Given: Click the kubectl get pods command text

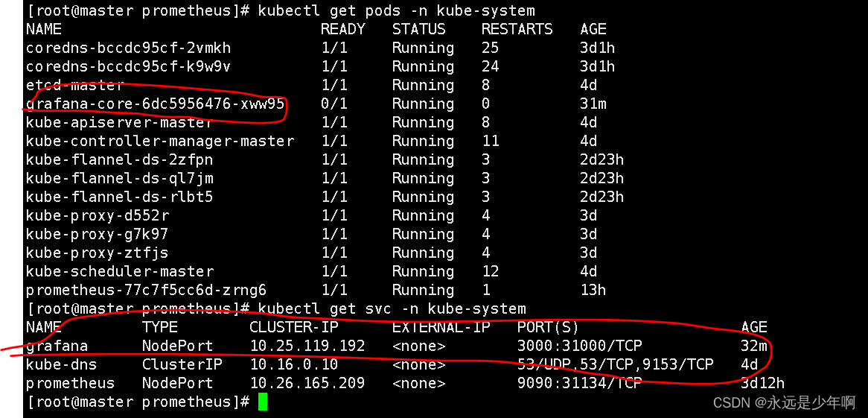Looking at the screenshot, I should click(396, 10).
